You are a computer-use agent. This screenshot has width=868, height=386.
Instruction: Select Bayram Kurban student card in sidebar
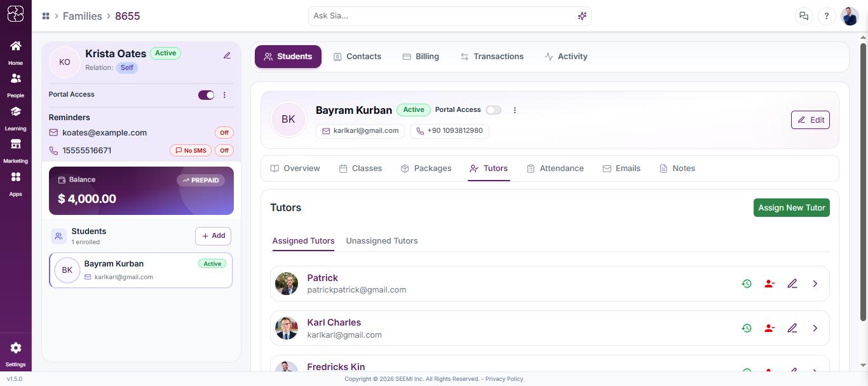click(x=140, y=270)
